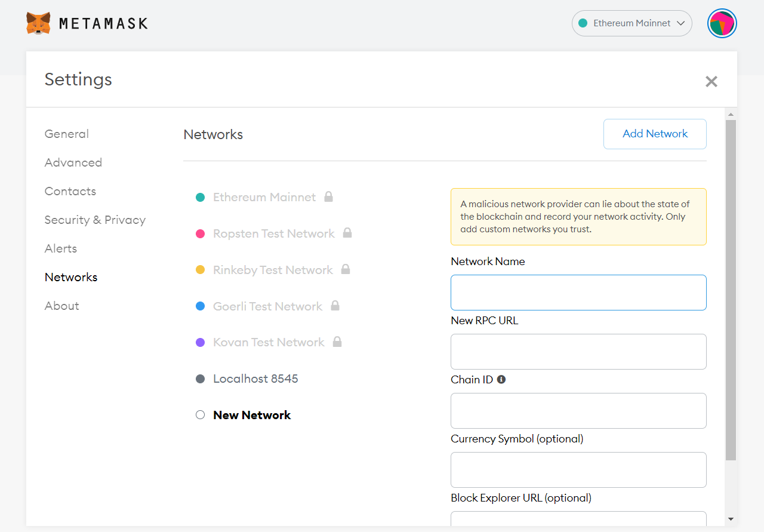Image resolution: width=764 pixels, height=532 pixels.
Task: Click the pink dot beside Ropsten Test Network
Action: click(200, 233)
